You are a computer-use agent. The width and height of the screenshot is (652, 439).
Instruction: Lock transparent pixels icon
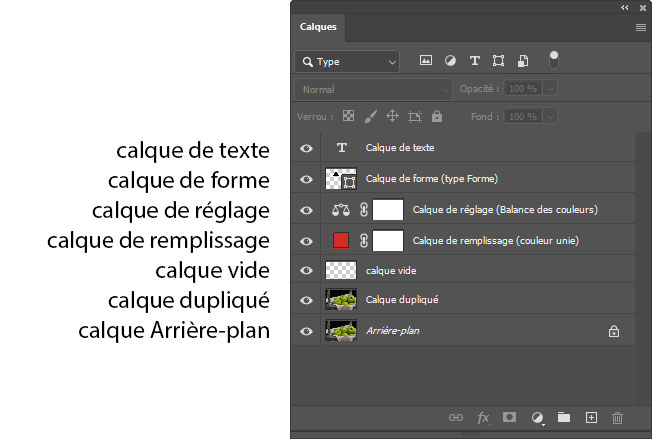coord(348,116)
